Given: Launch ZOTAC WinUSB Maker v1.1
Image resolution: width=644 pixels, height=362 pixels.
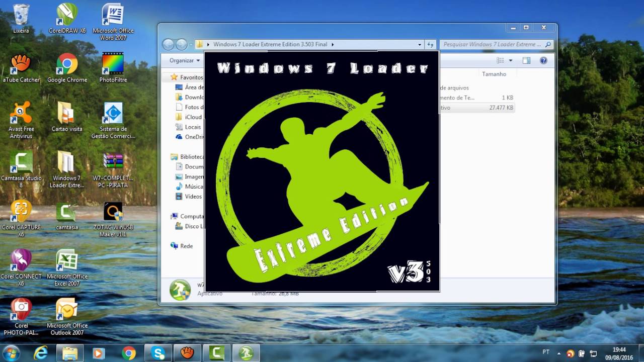Looking at the screenshot, I should pyautogui.click(x=113, y=219).
